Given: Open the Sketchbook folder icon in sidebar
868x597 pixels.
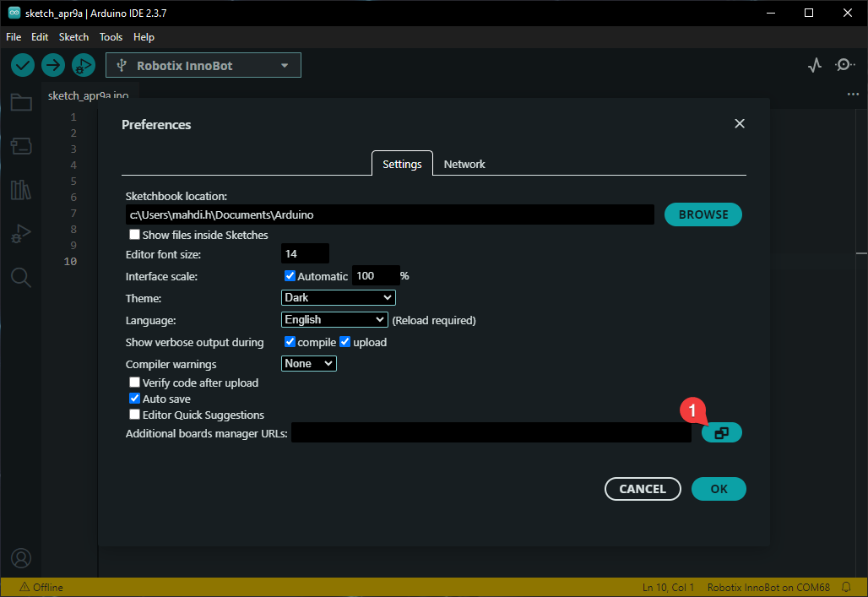Looking at the screenshot, I should (21, 103).
